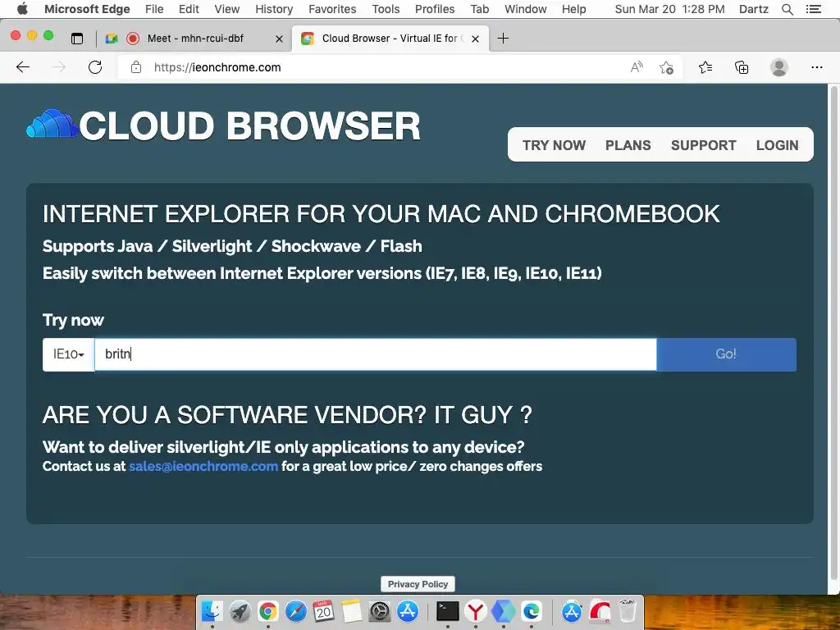Open the Collections panel
Image resolution: width=840 pixels, height=630 pixels.
[742, 67]
